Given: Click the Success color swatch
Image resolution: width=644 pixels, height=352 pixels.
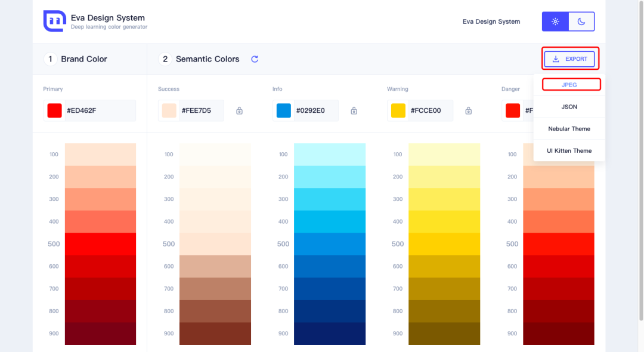Looking at the screenshot, I should tap(169, 110).
